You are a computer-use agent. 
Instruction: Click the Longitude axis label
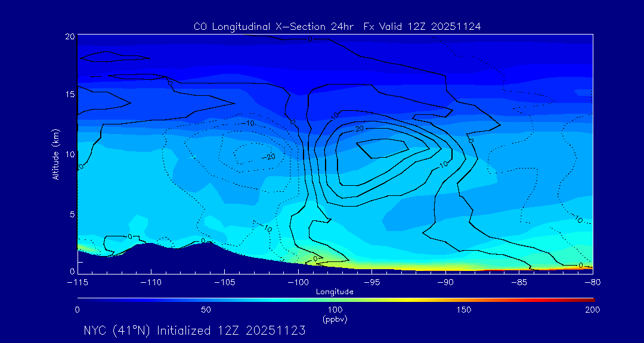(x=335, y=292)
